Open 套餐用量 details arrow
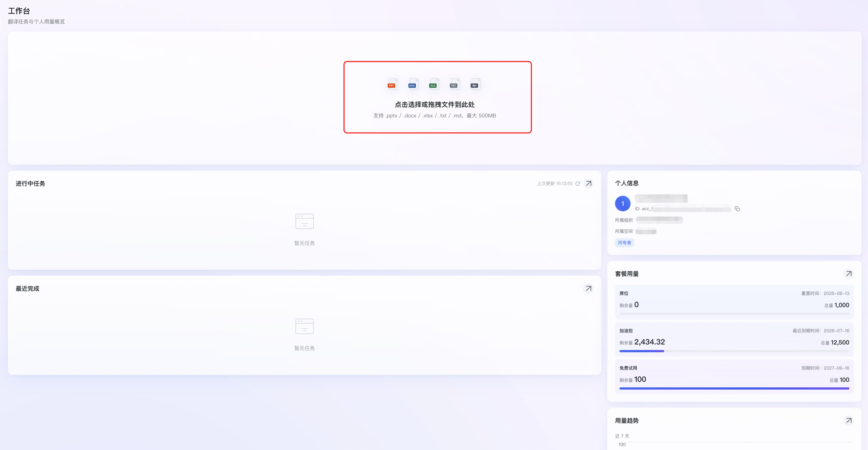868x450 pixels. tap(848, 274)
